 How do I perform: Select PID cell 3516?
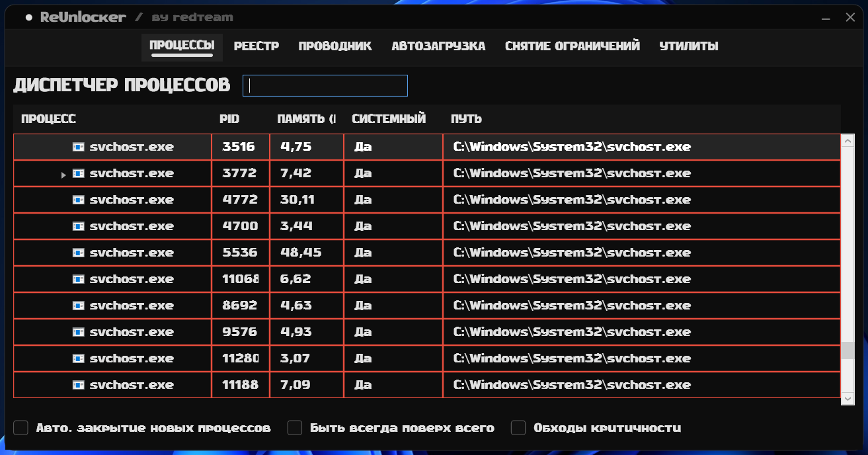(241, 147)
